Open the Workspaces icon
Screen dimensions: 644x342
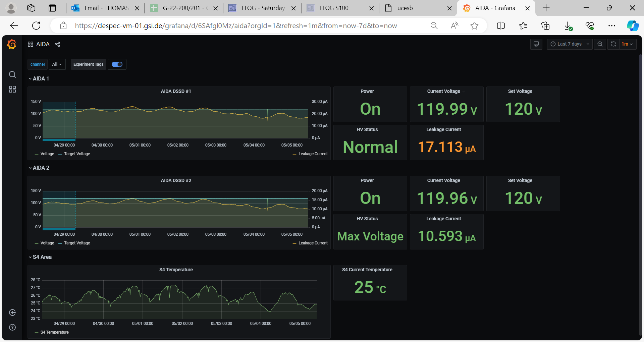click(x=31, y=8)
